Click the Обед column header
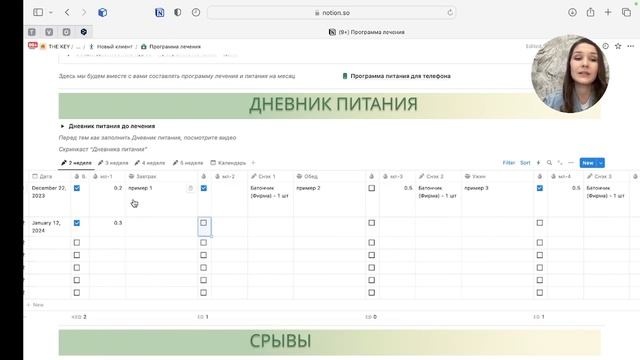This screenshot has height=360, width=640. [329, 176]
